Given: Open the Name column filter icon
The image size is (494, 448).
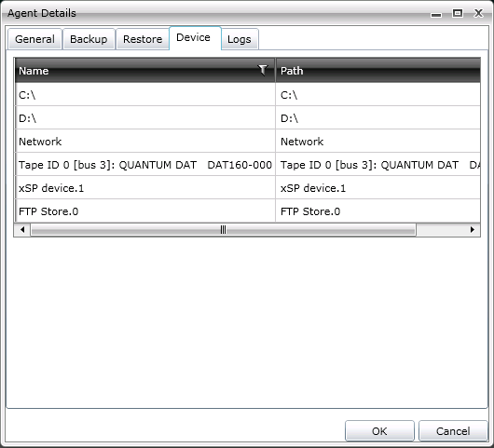Looking at the screenshot, I should (x=263, y=70).
